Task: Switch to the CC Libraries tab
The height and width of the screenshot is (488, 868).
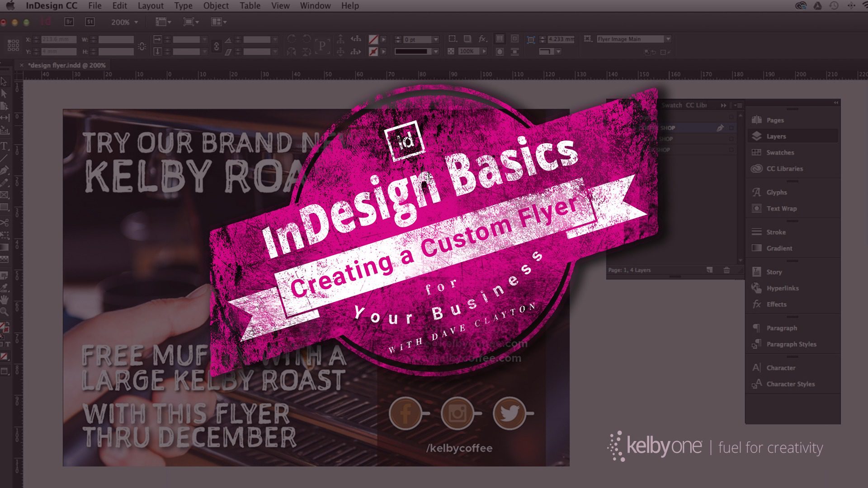Action: (x=696, y=105)
